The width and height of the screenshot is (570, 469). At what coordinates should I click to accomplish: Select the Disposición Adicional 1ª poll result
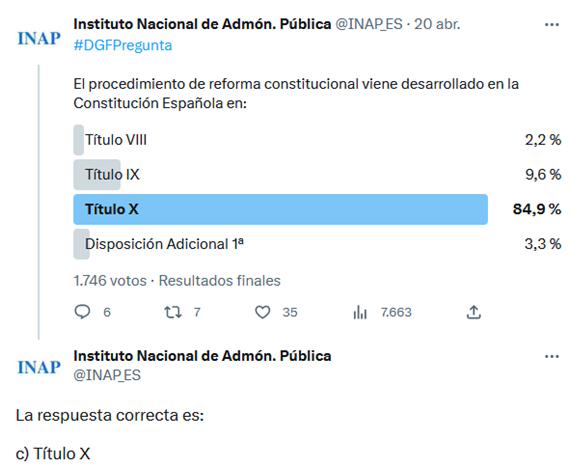(317, 244)
